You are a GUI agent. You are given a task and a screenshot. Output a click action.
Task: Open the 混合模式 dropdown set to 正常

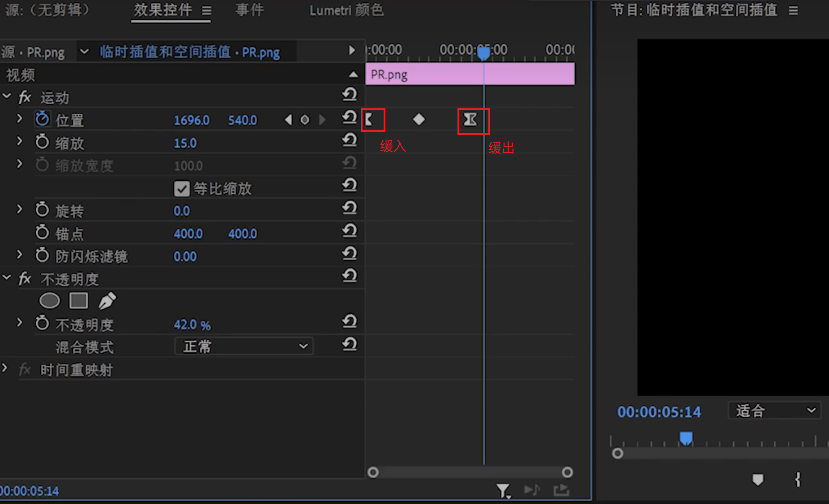coord(244,346)
